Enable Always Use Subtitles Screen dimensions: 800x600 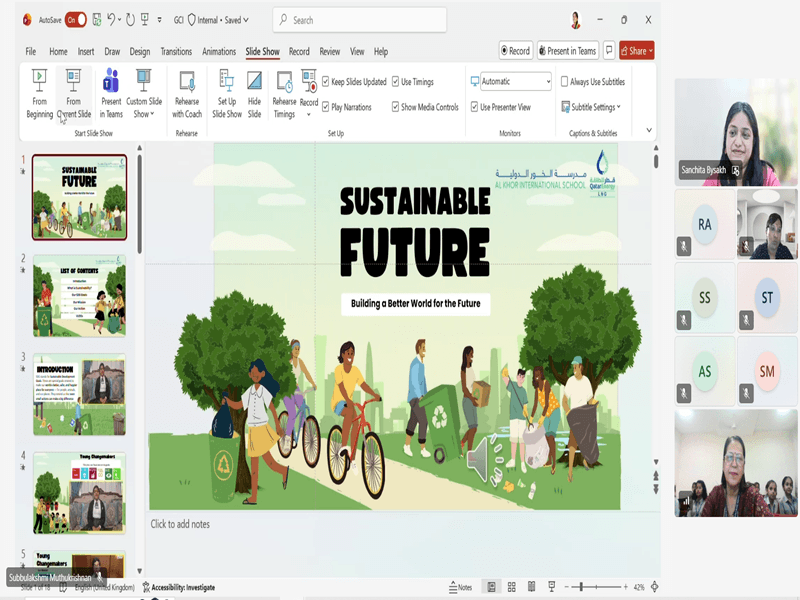click(565, 82)
